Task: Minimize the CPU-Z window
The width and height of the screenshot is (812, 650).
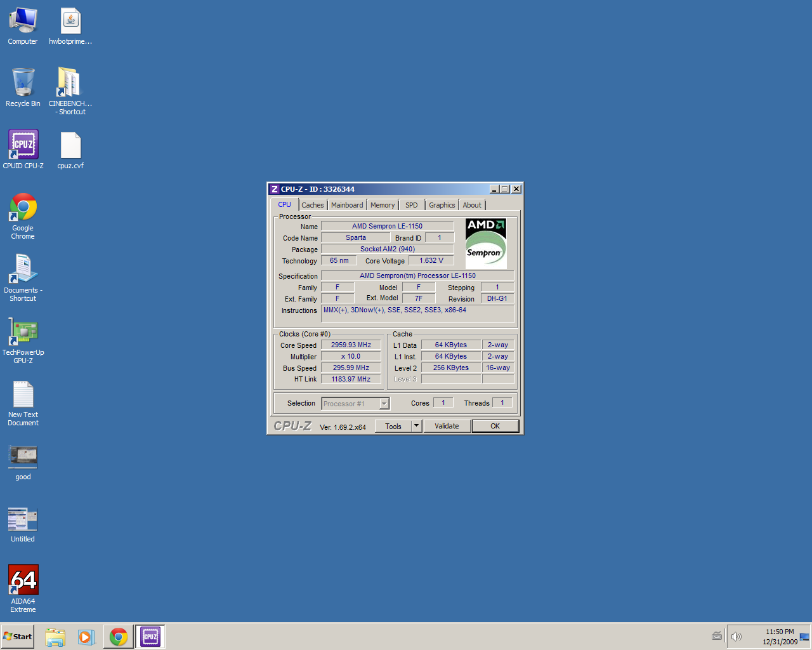Action: click(494, 189)
